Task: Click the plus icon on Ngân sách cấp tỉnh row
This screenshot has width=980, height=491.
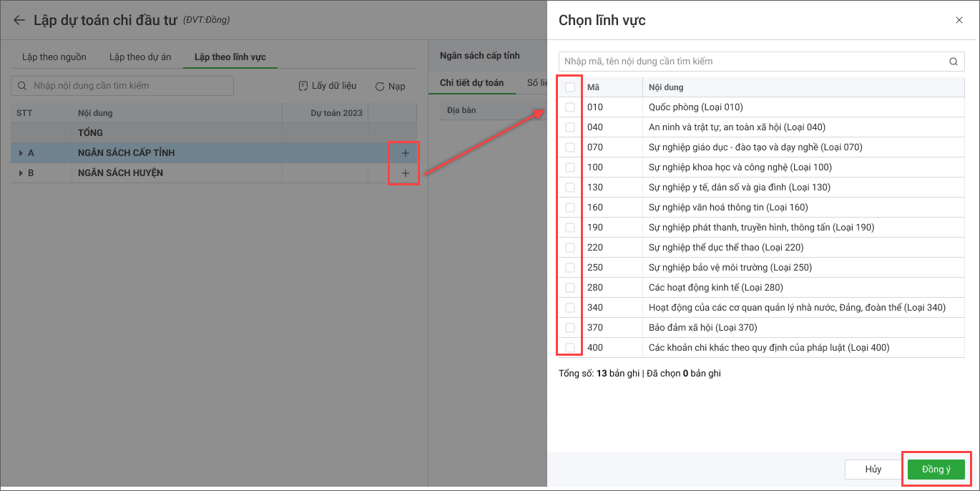Action: pos(405,153)
